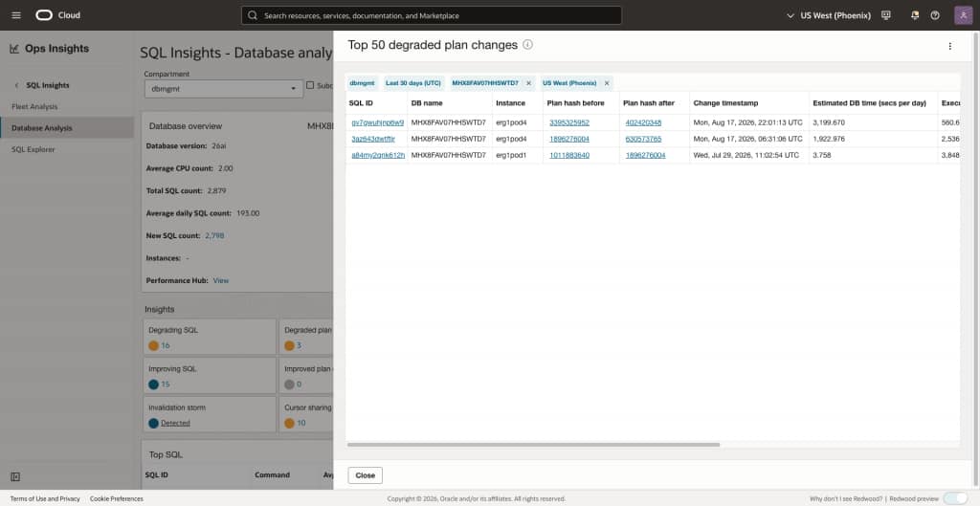Open plan hash before 3395325952
The image size is (980, 506).
[569, 122]
